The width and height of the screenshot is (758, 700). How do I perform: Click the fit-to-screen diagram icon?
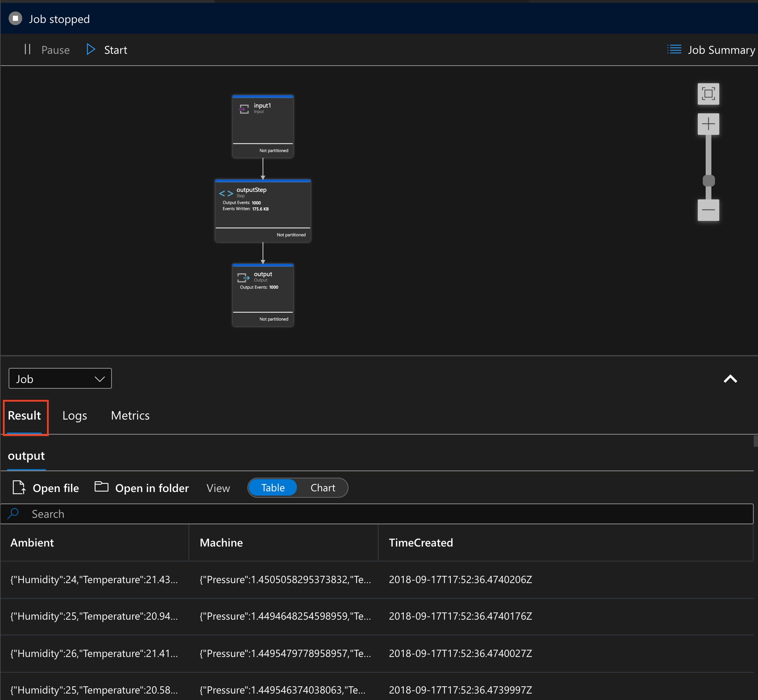(x=710, y=93)
